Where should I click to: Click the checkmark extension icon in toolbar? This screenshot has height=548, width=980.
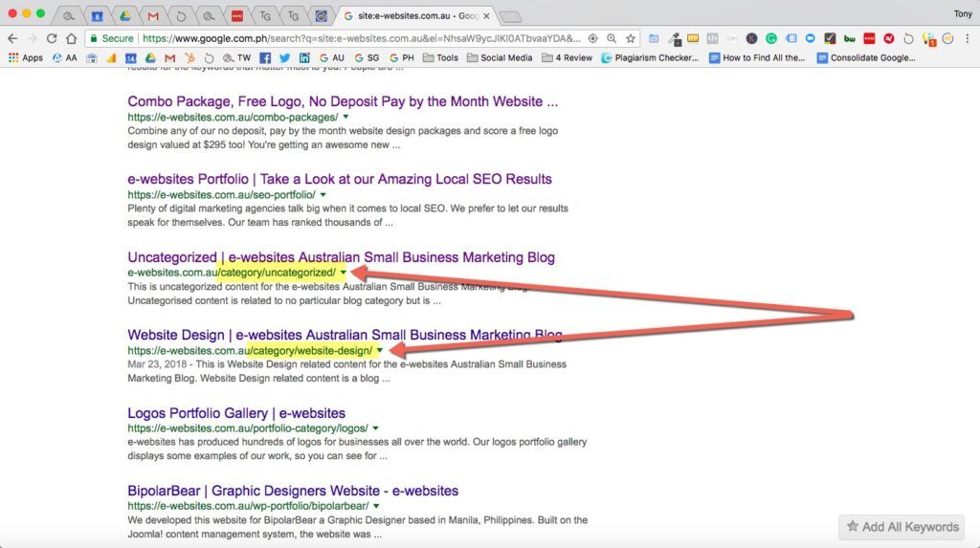click(830, 39)
